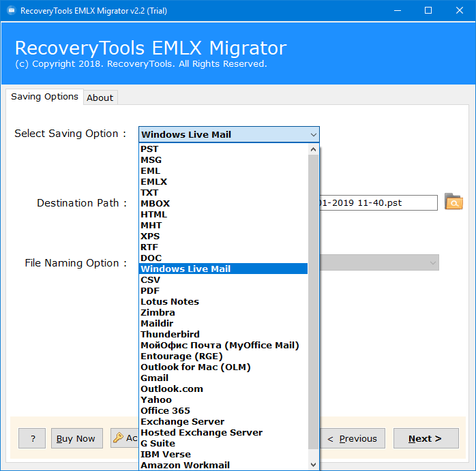This screenshot has width=476, height=471.
Task: Select TXT in the dropdown list
Action: [223, 193]
